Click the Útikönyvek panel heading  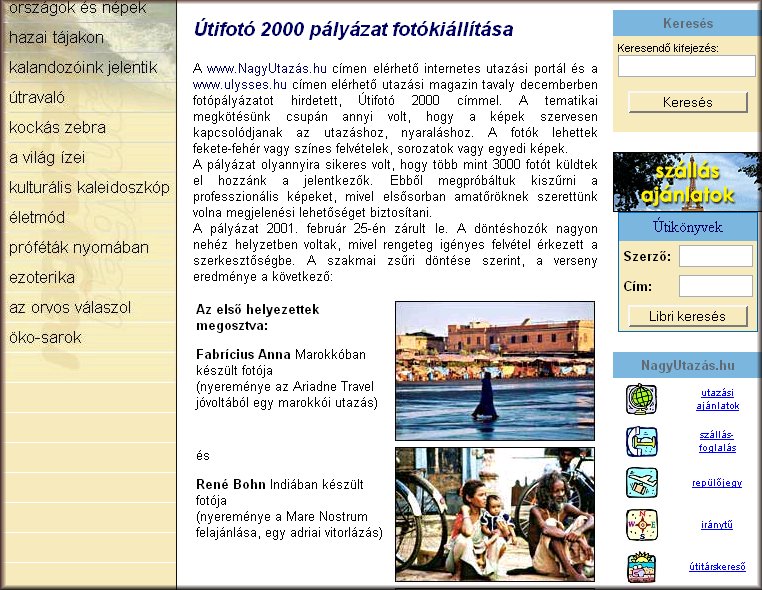click(687, 227)
